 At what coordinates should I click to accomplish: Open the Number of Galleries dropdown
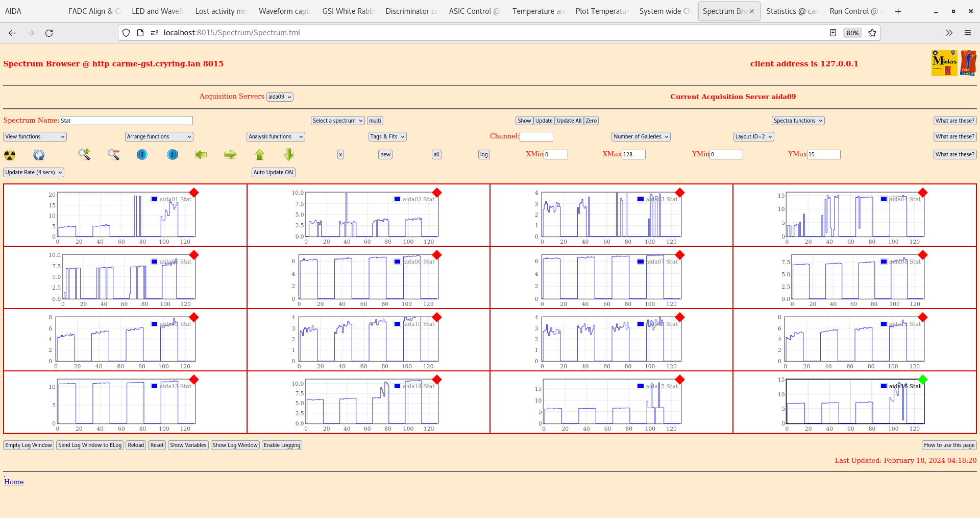(641, 137)
